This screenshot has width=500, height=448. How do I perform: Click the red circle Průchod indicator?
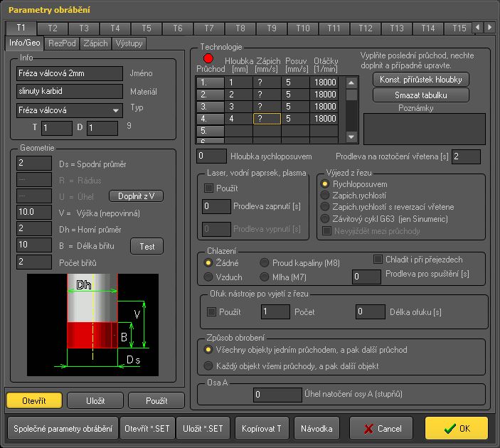point(208,58)
